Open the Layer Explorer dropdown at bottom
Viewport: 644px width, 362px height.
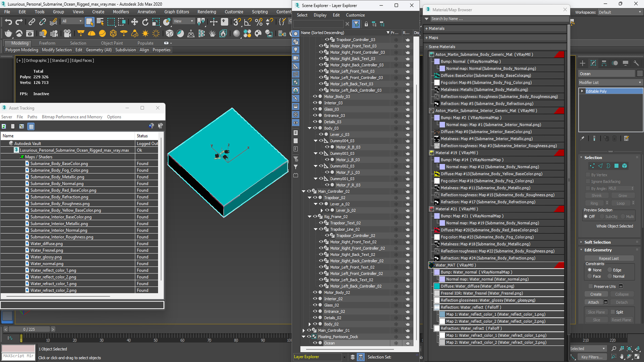(344, 357)
